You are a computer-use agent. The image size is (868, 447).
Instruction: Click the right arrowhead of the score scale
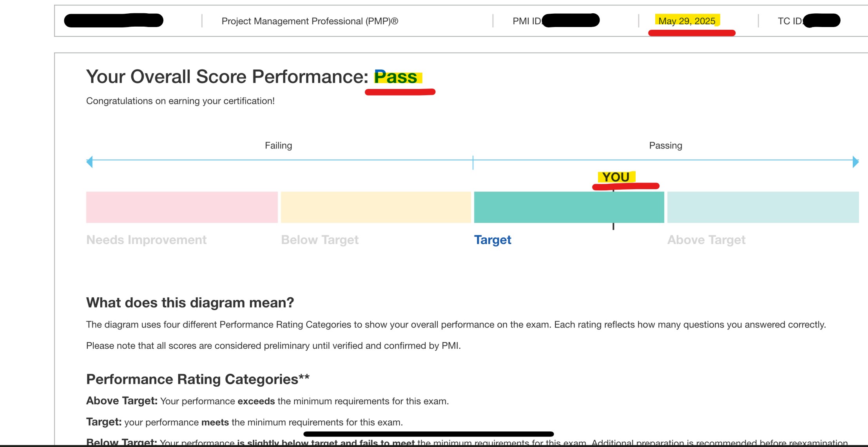[x=855, y=161]
